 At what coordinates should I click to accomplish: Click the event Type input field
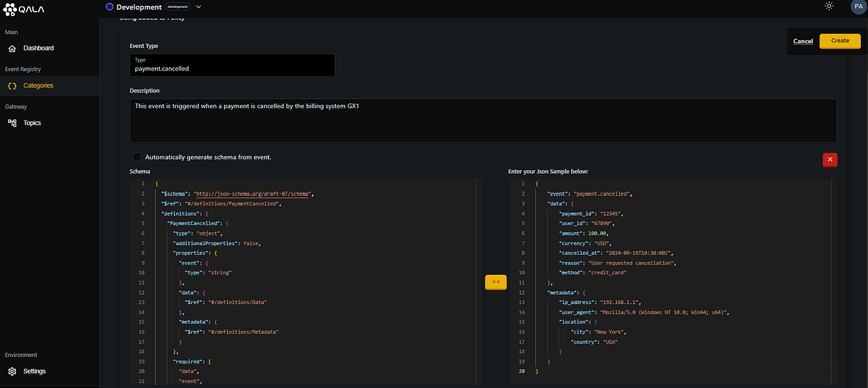[x=232, y=65]
